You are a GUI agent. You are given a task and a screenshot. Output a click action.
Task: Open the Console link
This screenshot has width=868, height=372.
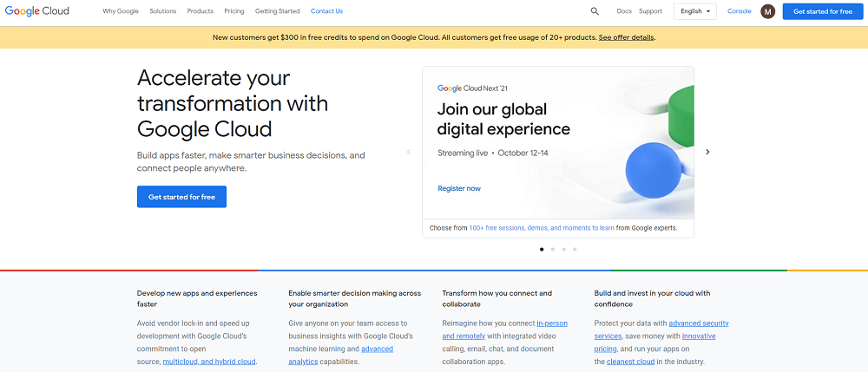(739, 11)
